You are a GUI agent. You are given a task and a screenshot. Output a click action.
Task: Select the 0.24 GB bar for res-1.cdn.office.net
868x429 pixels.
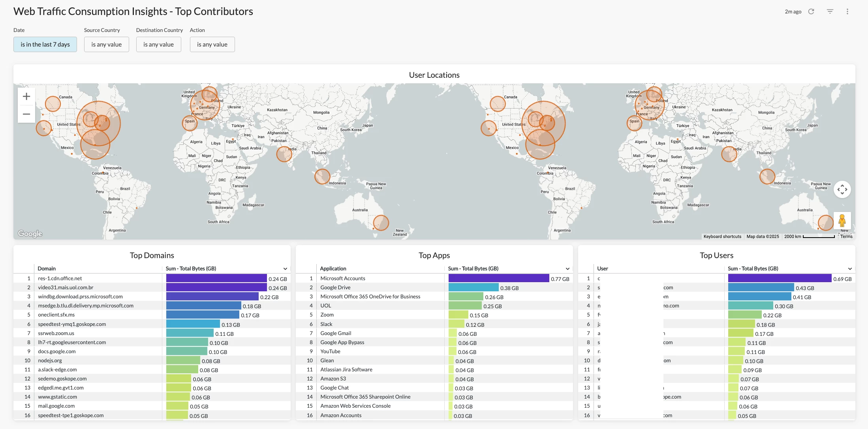(x=216, y=278)
